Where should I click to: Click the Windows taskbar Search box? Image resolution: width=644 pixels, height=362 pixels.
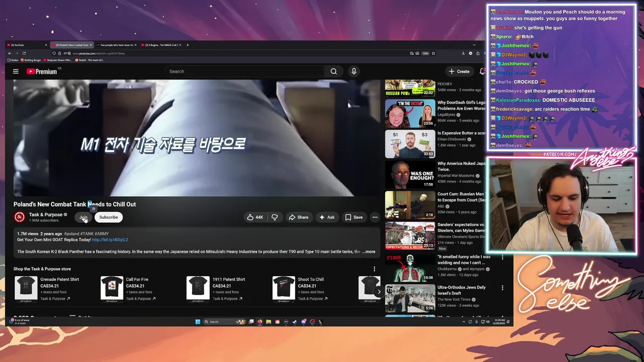point(224,322)
